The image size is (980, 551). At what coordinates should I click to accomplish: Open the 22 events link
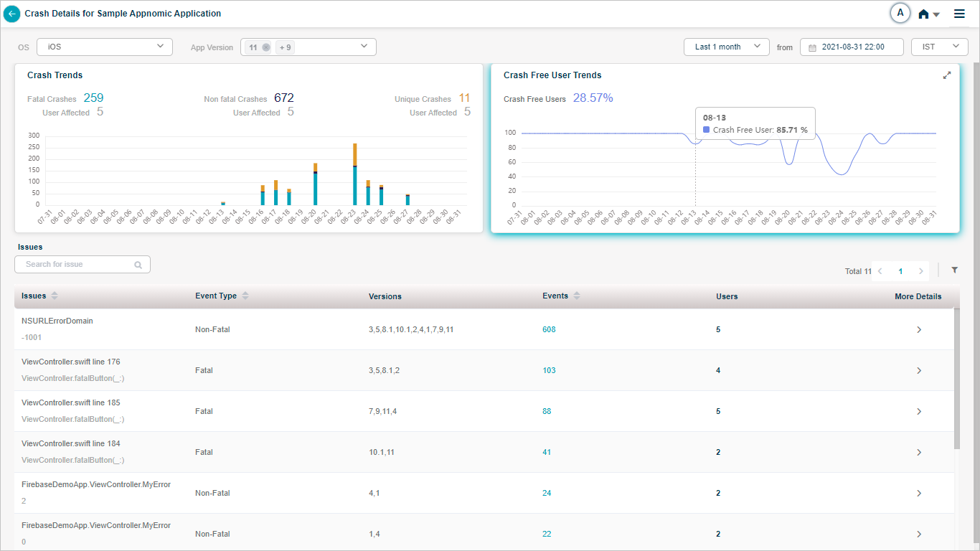click(547, 534)
